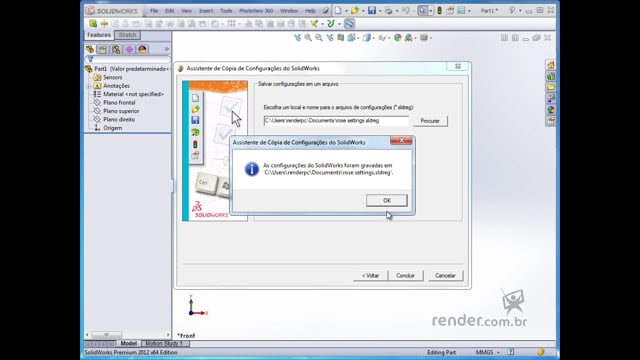Viewport: 640px width, 360px height.
Task: Click OK in the confirmation message
Action: pyautogui.click(x=387, y=200)
